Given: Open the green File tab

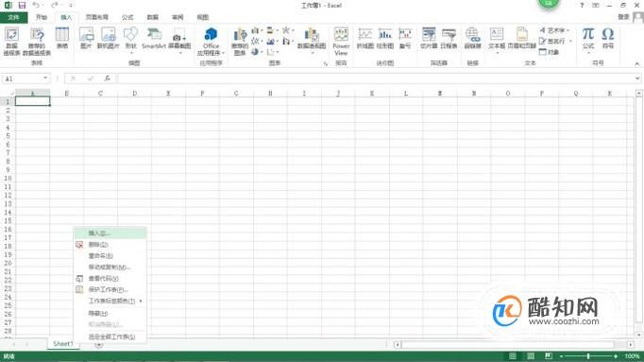Looking at the screenshot, I should tap(13, 17).
